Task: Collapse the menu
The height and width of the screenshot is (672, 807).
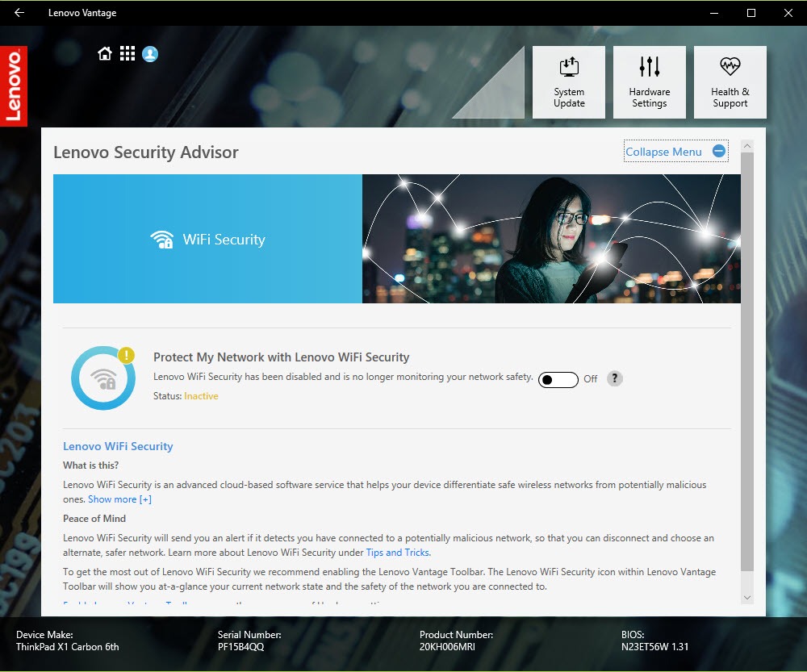Action: pos(675,152)
